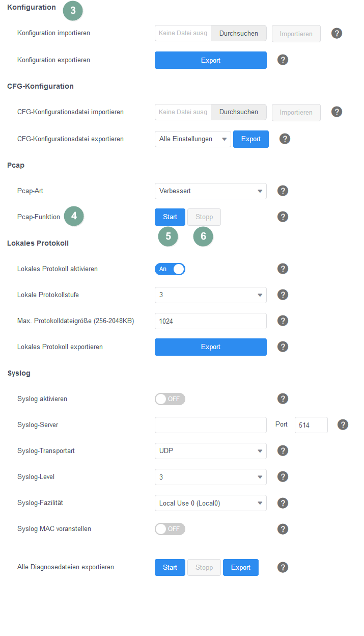Image resolution: width=364 pixels, height=636 pixels.
Task: Show help for Pcap-Art setting
Action: (x=283, y=191)
